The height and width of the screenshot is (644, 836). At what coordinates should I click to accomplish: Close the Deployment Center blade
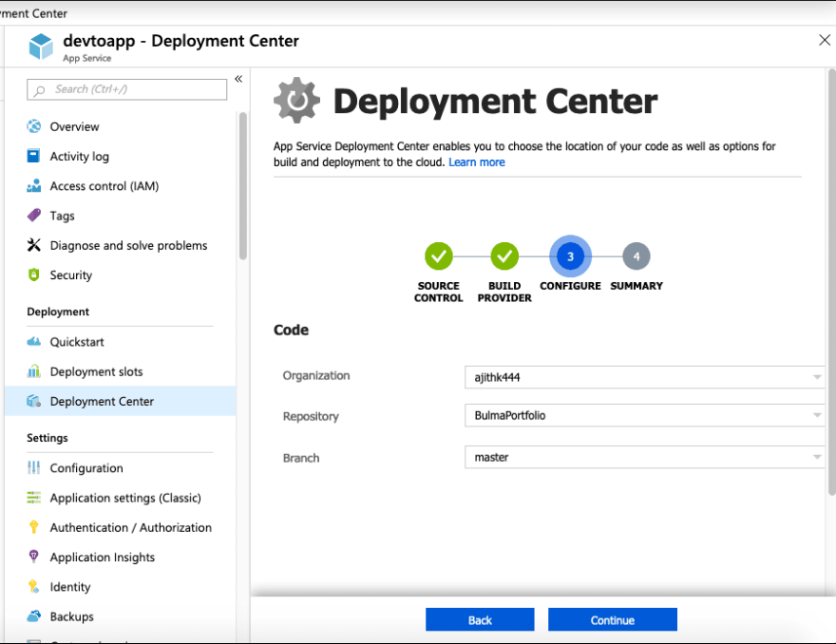(825, 40)
